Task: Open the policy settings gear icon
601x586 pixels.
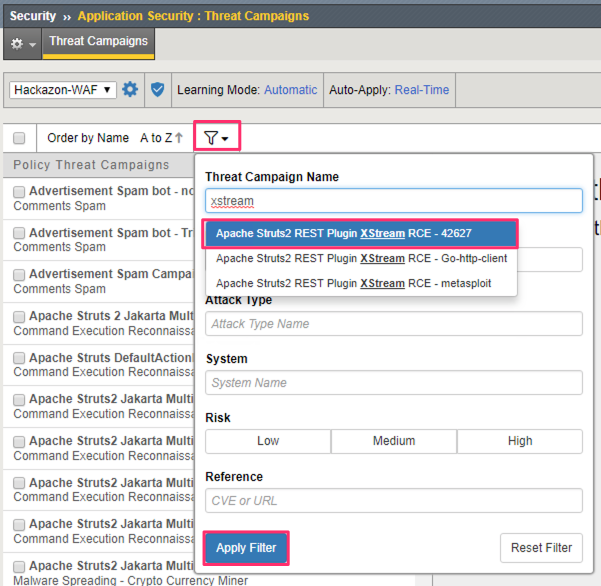Action: (130, 90)
